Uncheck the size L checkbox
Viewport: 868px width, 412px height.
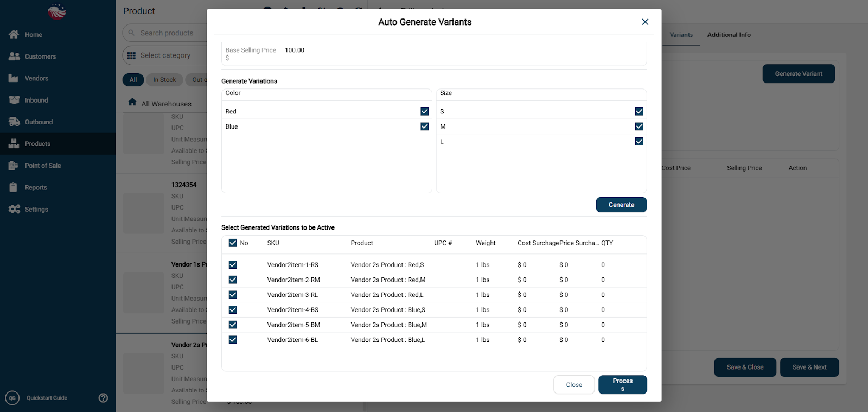(x=639, y=142)
